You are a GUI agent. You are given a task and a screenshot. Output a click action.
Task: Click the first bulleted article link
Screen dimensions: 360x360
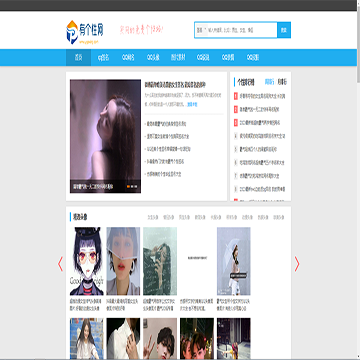pos(166,124)
